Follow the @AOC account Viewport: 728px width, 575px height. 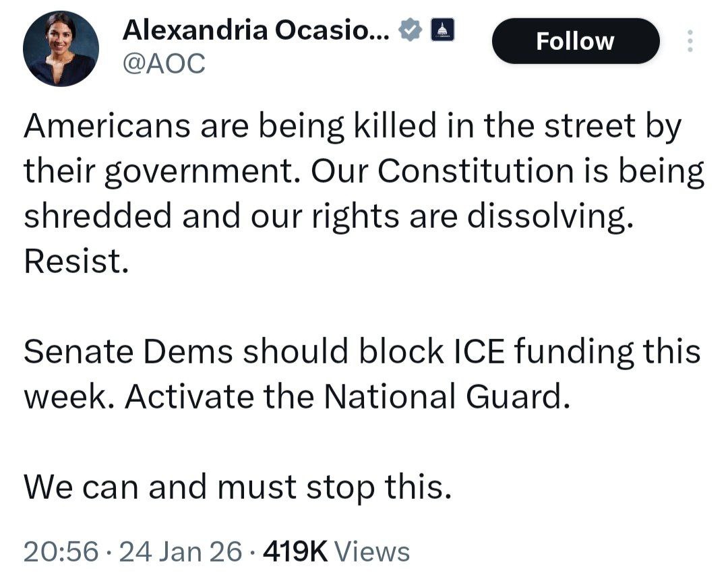[575, 41]
